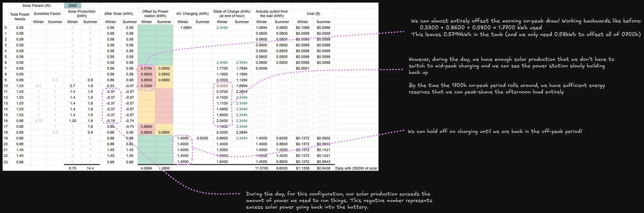
Task: Select the red 0.0000 State of Charge cell
Action: (x=222, y=86)
